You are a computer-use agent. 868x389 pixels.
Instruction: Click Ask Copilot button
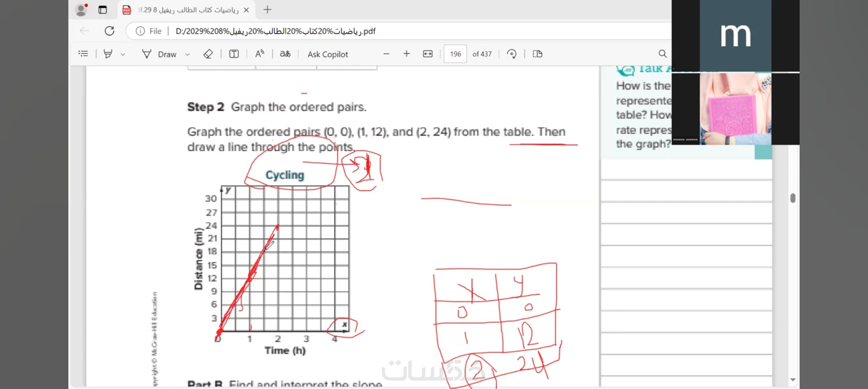[x=327, y=54]
